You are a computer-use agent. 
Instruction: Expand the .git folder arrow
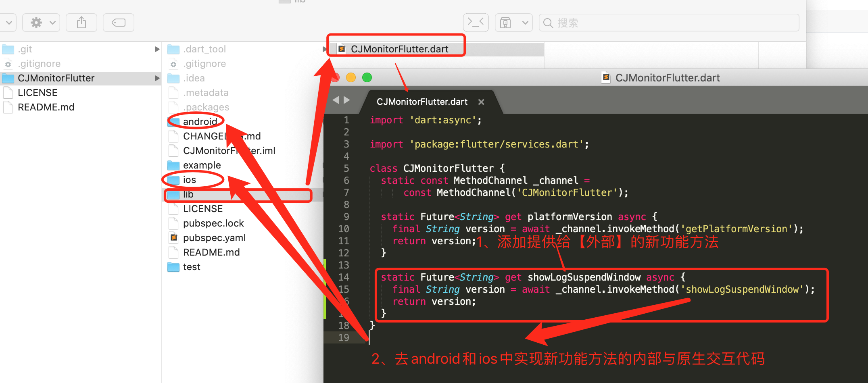click(x=157, y=49)
